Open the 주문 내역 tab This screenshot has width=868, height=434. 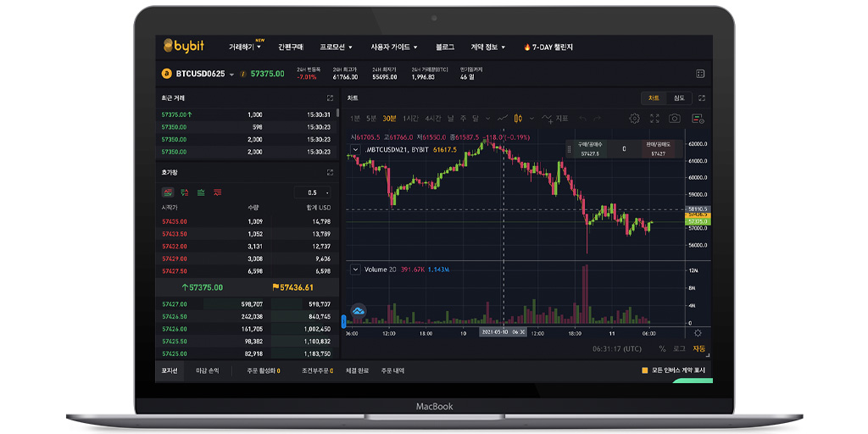(392, 371)
